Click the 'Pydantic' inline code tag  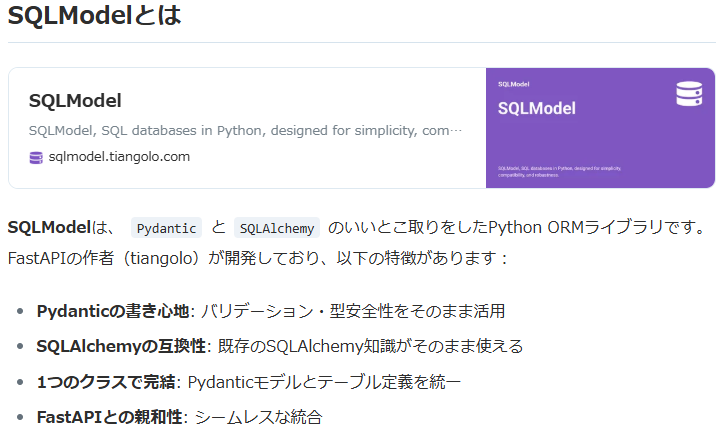[x=166, y=228]
